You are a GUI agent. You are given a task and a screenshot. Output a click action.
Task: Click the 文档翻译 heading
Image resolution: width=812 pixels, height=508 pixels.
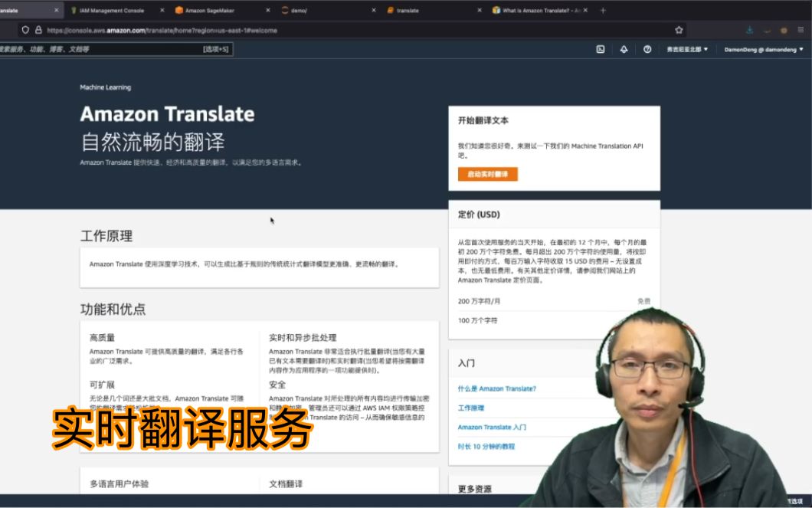click(x=286, y=483)
